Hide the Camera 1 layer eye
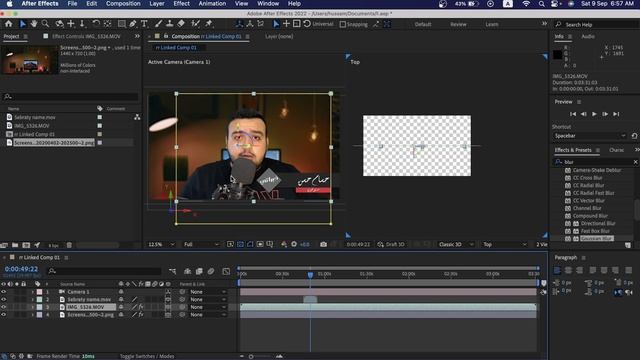Image resolution: width=640 pixels, height=360 pixels. pos(4,292)
